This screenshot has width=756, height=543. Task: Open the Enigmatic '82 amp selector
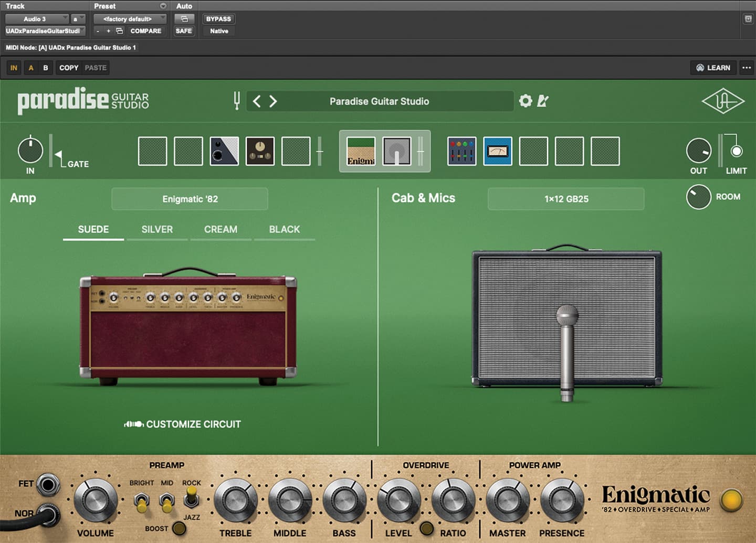tap(190, 199)
